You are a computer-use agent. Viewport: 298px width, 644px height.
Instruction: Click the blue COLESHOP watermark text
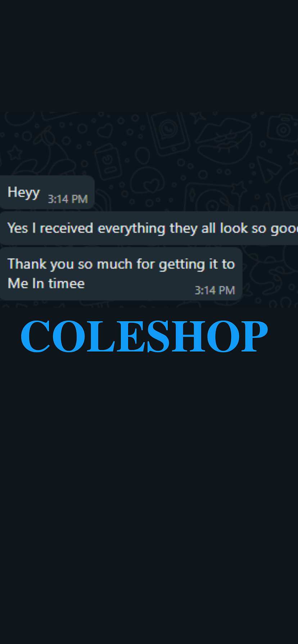(x=144, y=336)
